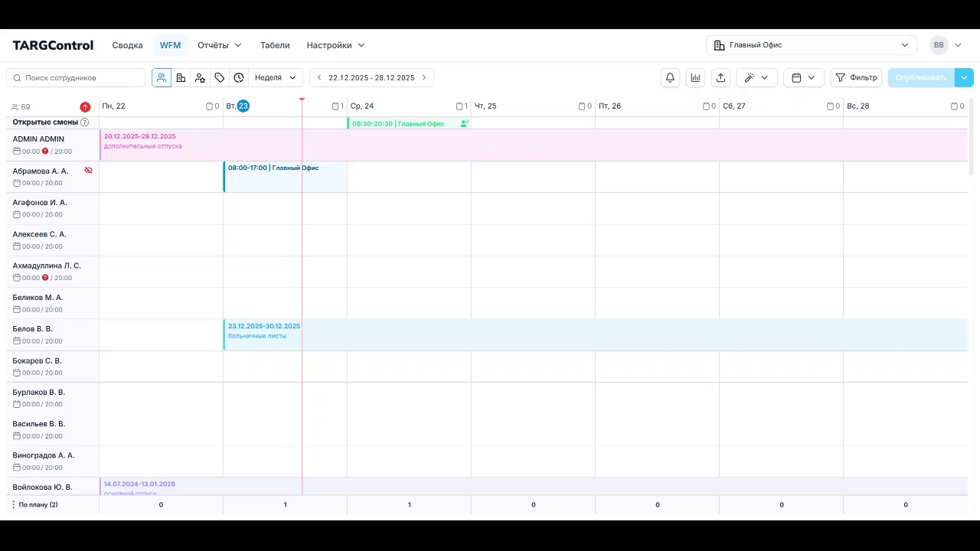Click the help icon beside Открытые смены
The image size is (980, 551).
84,122
